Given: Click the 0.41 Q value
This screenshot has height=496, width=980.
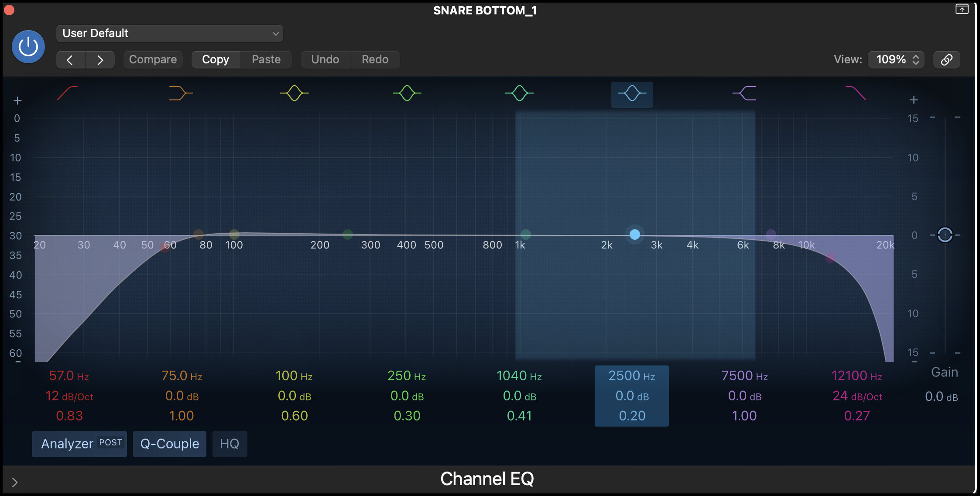Looking at the screenshot, I should [x=519, y=416].
